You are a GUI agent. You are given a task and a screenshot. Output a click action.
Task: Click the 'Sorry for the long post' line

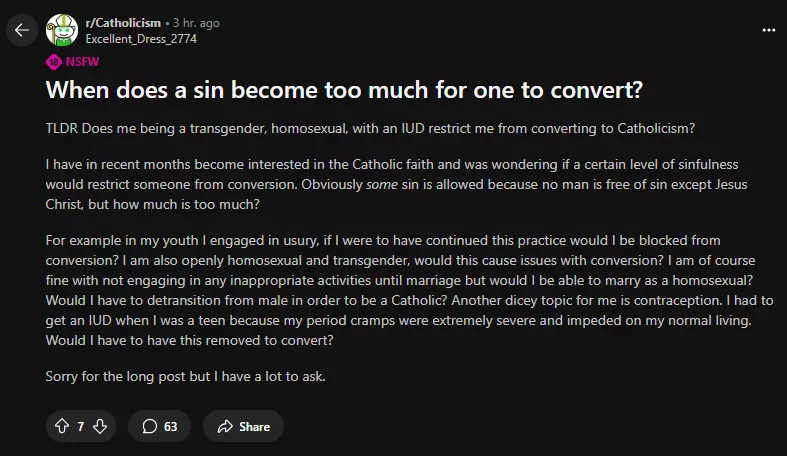[187, 376]
